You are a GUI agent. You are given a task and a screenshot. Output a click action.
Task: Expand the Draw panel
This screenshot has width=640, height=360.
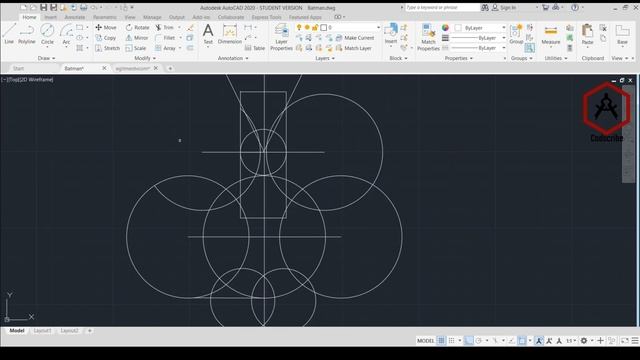46,58
